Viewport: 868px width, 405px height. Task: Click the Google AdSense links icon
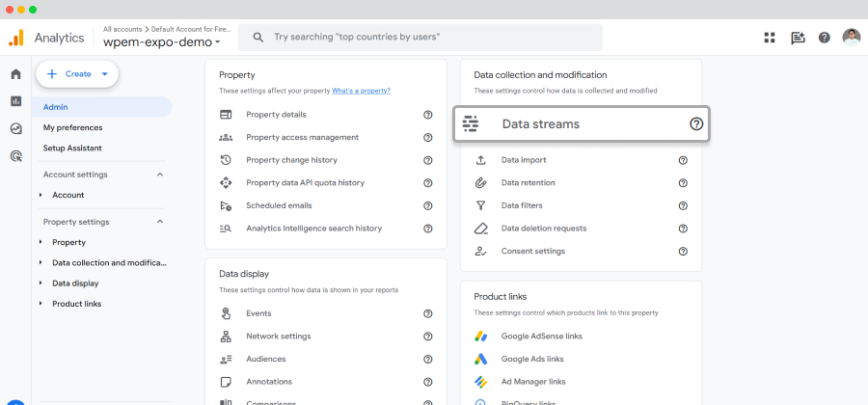480,336
